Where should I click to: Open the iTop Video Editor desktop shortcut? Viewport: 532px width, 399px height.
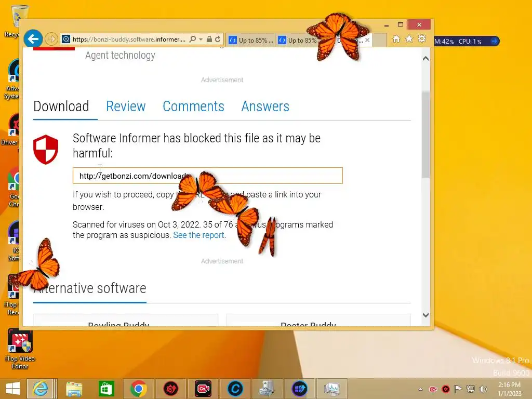coord(20,349)
